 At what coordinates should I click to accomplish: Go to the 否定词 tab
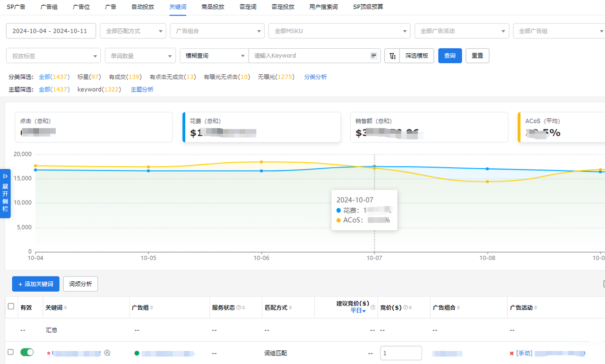(248, 7)
